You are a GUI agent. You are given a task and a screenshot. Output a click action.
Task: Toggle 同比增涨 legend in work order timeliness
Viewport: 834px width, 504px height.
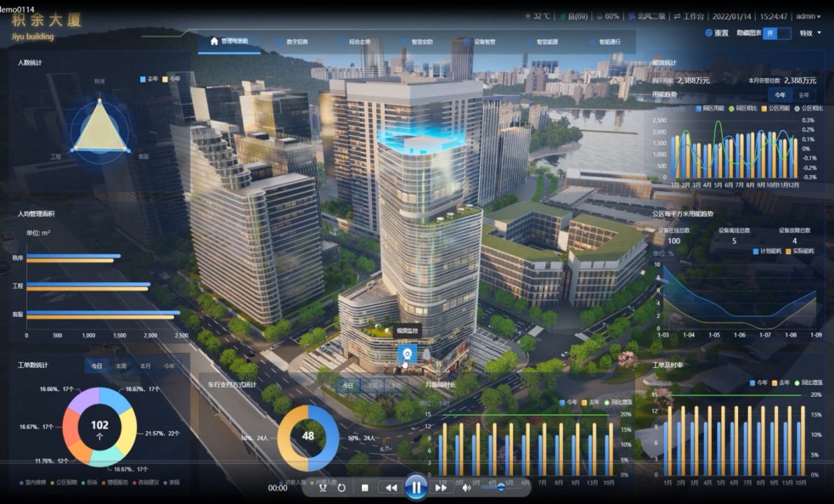click(x=809, y=383)
